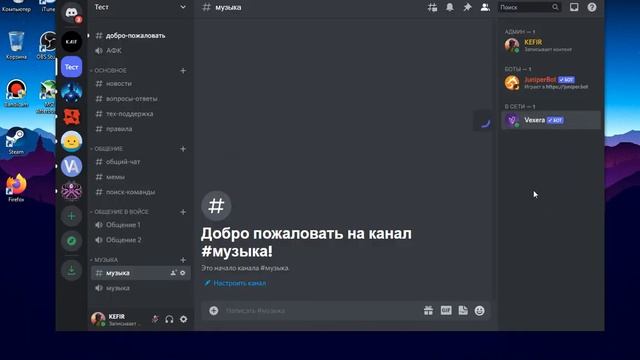Open the red Dota server icon

point(71,117)
